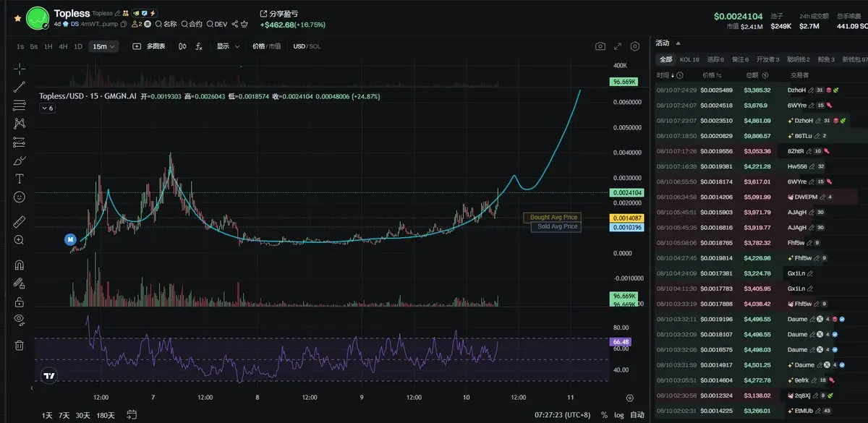Copy the 4mWT..pump contract address
Image resolution: width=868 pixels, height=423 pixels.
tap(124, 24)
